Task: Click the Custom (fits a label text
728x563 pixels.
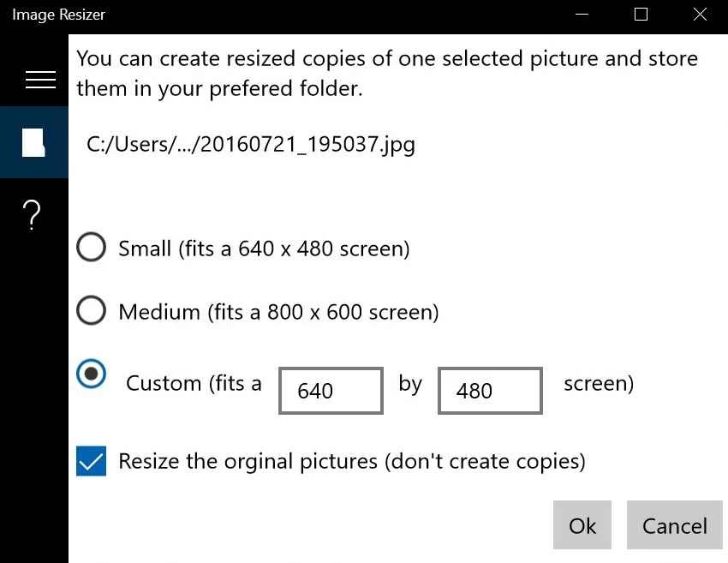Action: (194, 383)
